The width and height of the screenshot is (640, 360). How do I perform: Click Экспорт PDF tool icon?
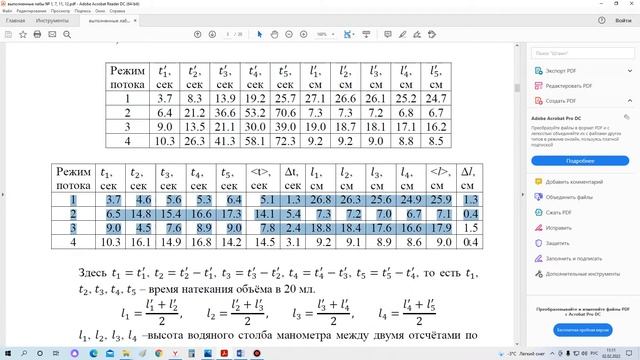(538, 71)
